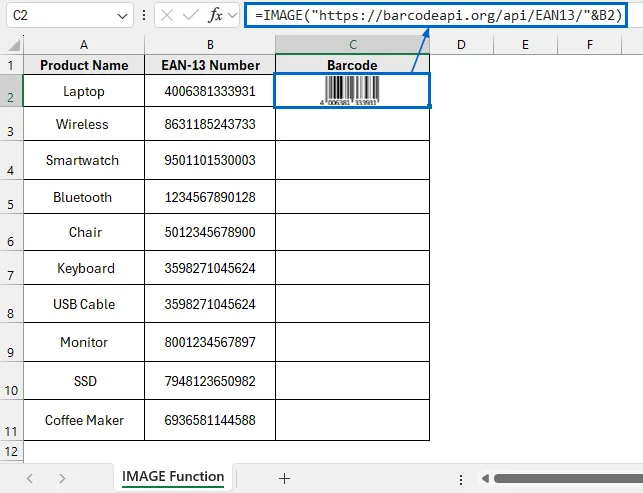The image size is (643, 493).
Task: Click the cell with 6936581144588
Action: [x=210, y=420]
